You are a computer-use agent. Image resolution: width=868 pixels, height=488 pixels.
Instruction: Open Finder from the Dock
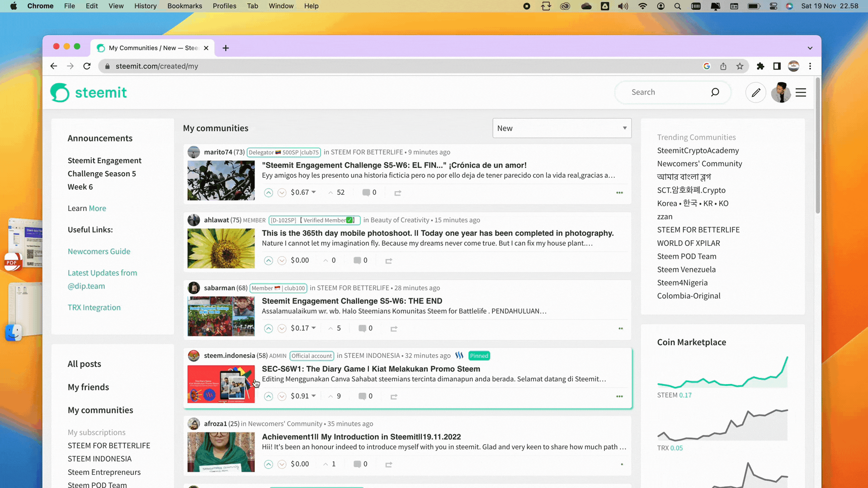click(14, 333)
